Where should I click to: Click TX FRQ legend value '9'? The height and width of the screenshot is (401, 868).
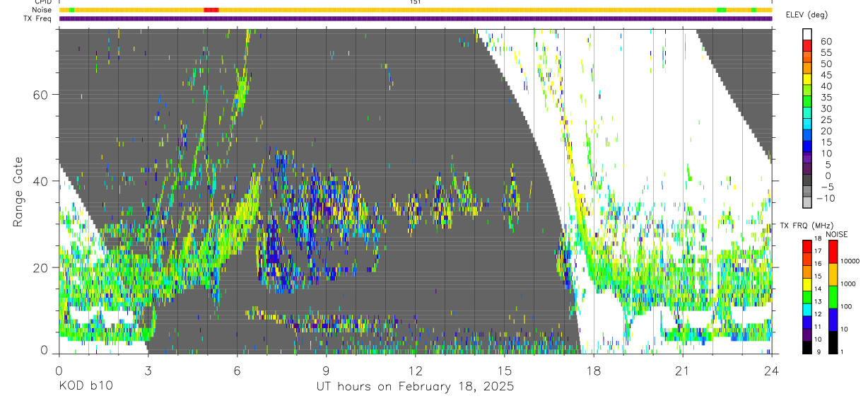pos(819,352)
